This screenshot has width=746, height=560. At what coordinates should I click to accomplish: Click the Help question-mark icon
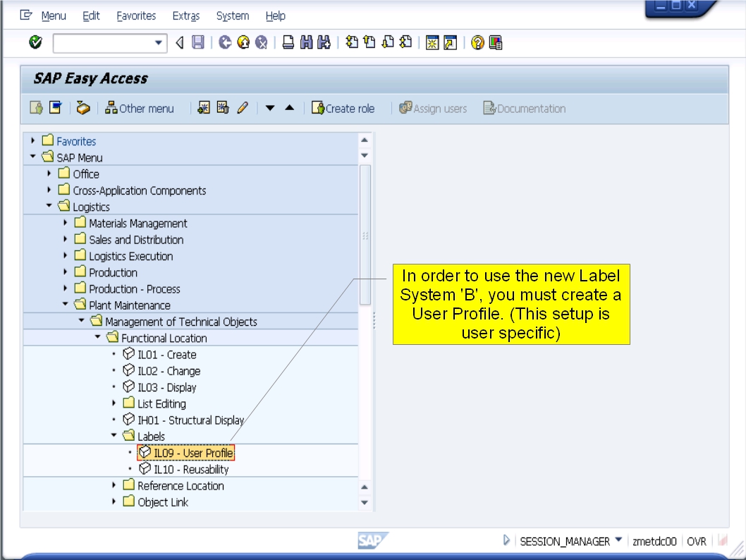[x=478, y=43]
